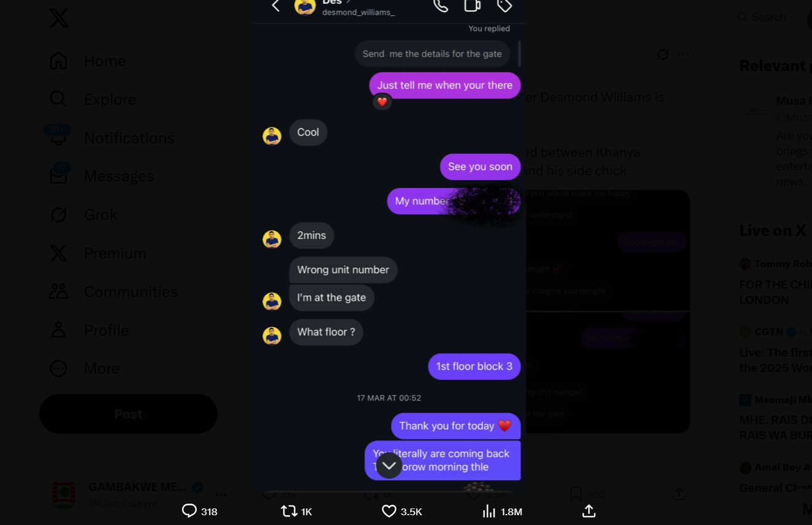Click the reply icon with 318 comments
The width and height of the screenshot is (812, 525).
click(x=200, y=511)
